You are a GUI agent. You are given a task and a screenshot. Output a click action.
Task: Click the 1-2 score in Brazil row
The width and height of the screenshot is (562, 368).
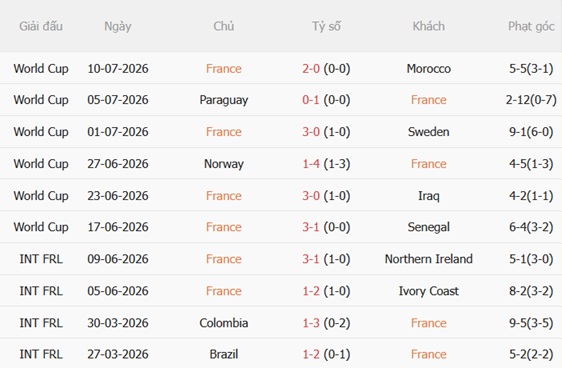click(x=311, y=354)
